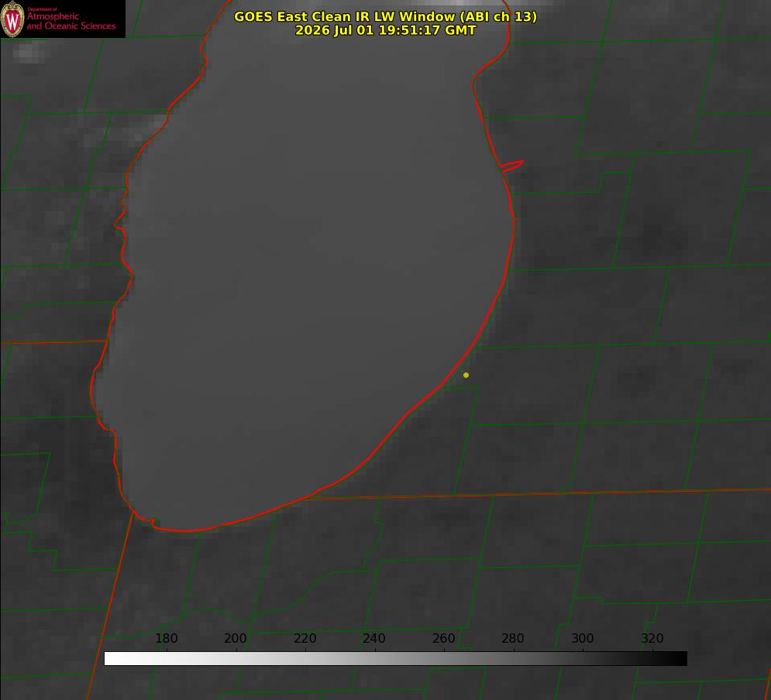Screen dimensions: 771x700
Task: Click the 300 colorbar tick label
Action: point(583,638)
